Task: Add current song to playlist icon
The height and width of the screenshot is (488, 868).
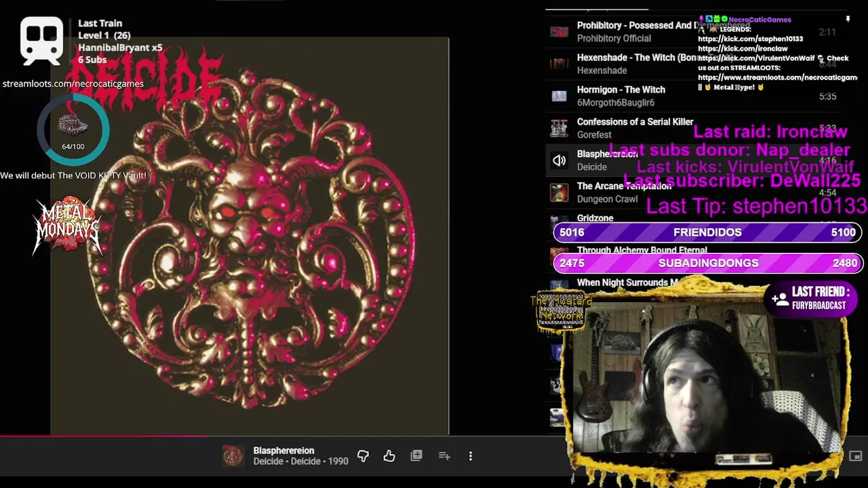Action: [x=444, y=456]
